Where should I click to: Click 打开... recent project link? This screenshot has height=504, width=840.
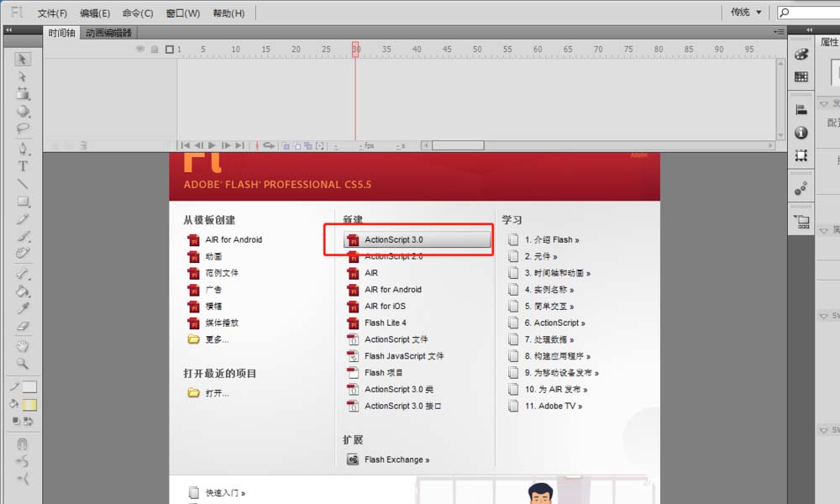pyautogui.click(x=208, y=393)
